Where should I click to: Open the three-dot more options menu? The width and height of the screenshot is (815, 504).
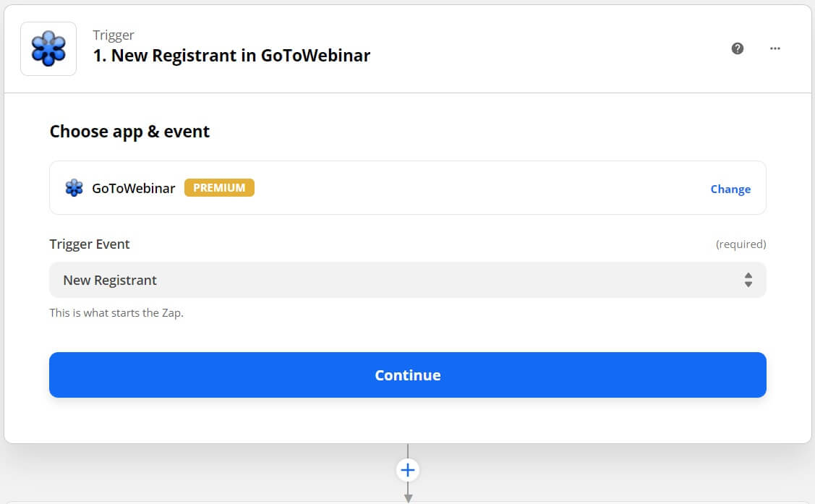click(775, 48)
